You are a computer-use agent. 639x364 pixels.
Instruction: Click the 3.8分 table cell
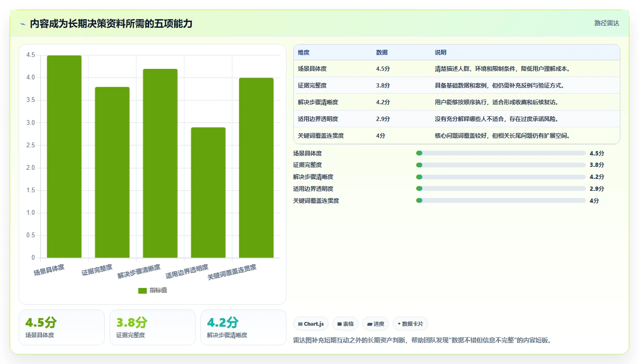coord(383,86)
